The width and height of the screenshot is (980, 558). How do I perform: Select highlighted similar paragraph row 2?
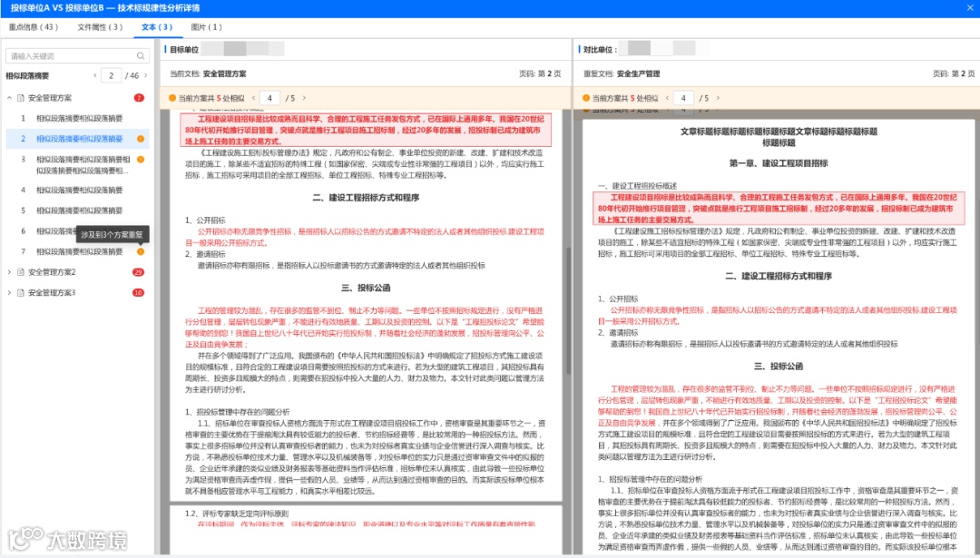click(x=77, y=139)
